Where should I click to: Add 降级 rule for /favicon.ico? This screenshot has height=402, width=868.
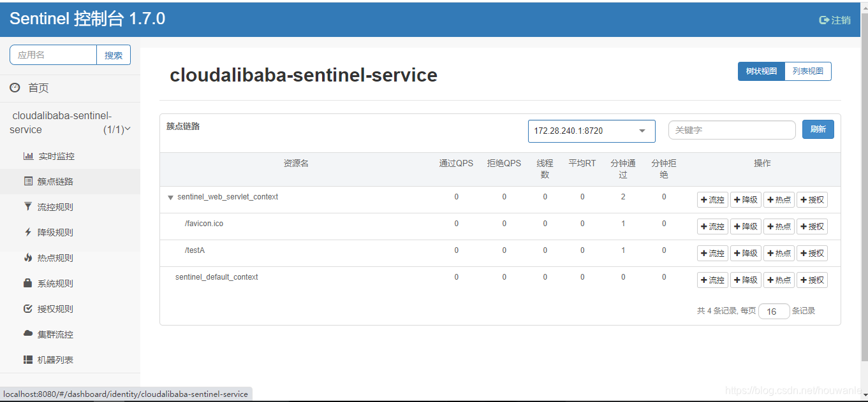[746, 227]
